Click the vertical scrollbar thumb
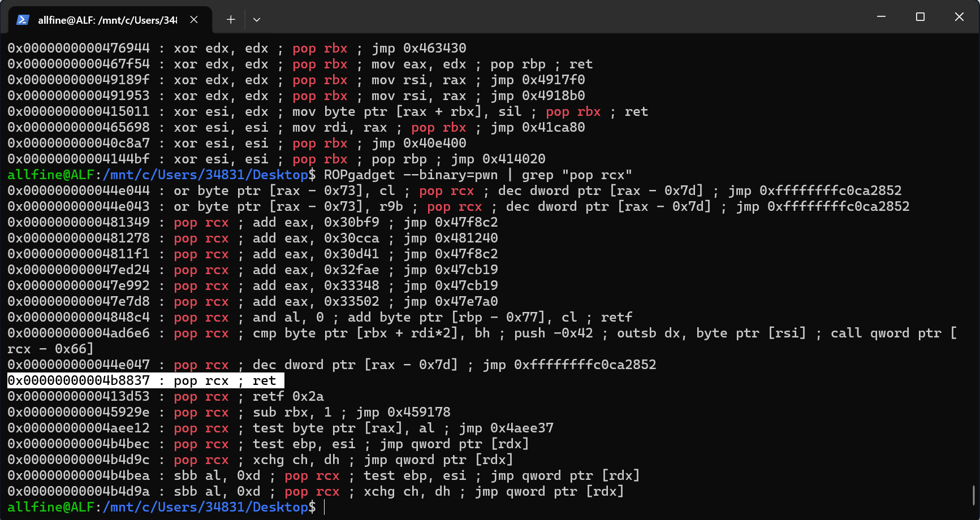 (x=973, y=495)
